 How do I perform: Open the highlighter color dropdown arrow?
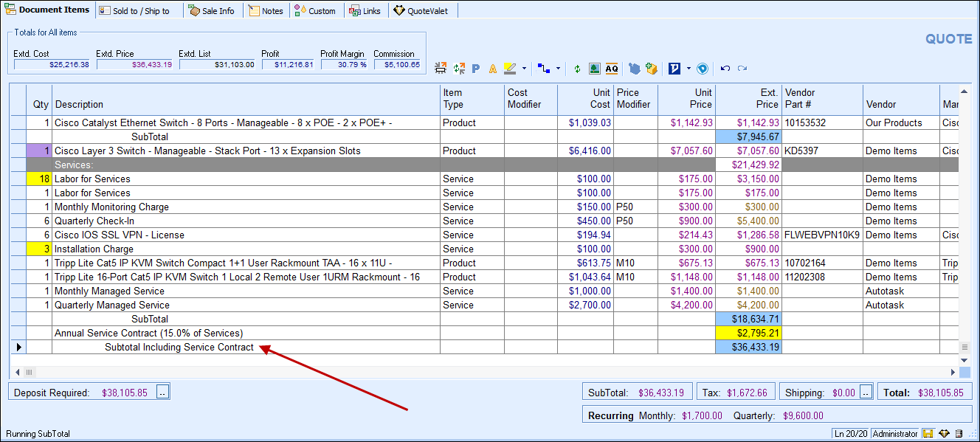point(524,69)
